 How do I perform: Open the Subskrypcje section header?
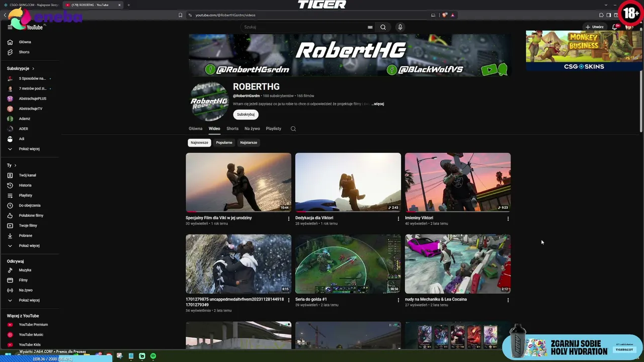pos(21,68)
